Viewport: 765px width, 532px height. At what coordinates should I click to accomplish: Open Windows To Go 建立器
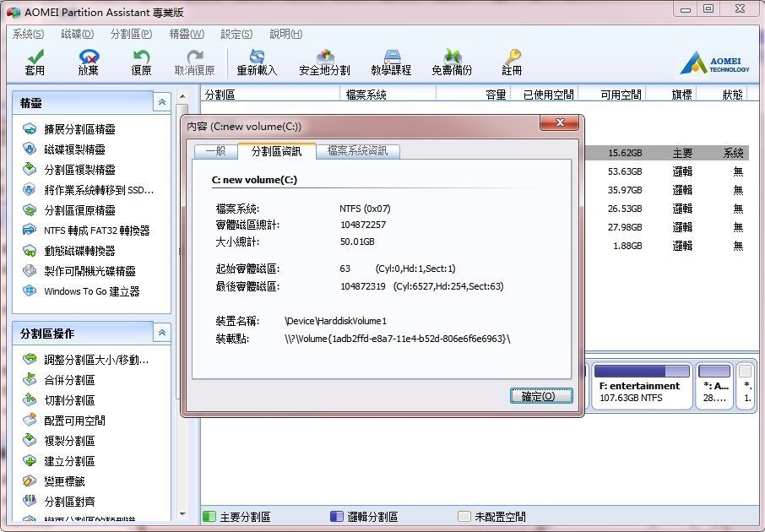pyautogui.click(x=92, y=291)
